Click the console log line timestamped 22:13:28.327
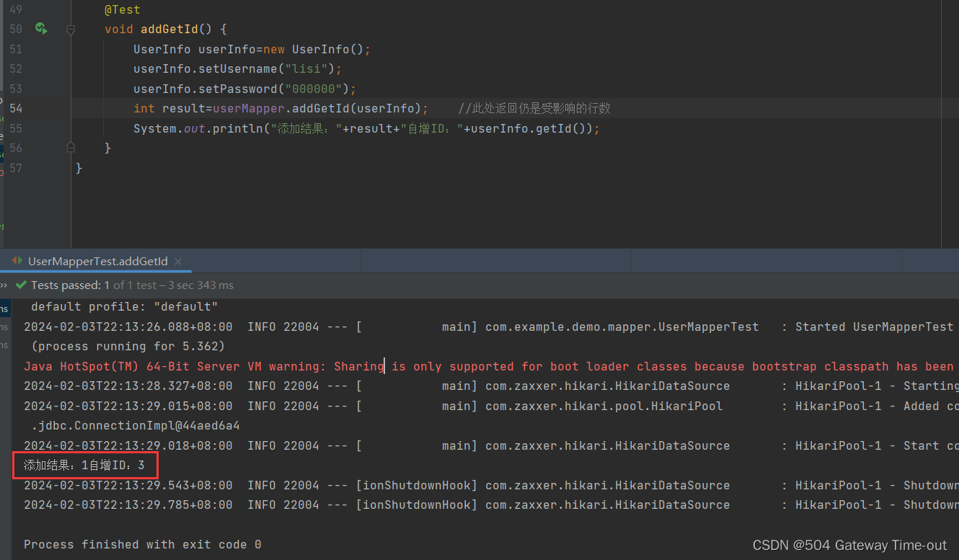Image resolution: width=959 pixels, height=560 pixels. [x=491, y=386]
